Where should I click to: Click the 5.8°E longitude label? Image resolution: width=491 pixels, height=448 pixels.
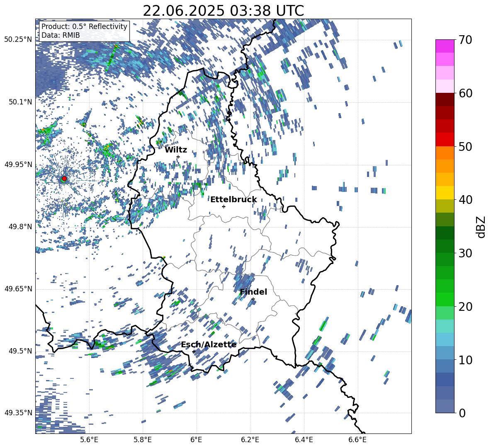coord(143,440)
